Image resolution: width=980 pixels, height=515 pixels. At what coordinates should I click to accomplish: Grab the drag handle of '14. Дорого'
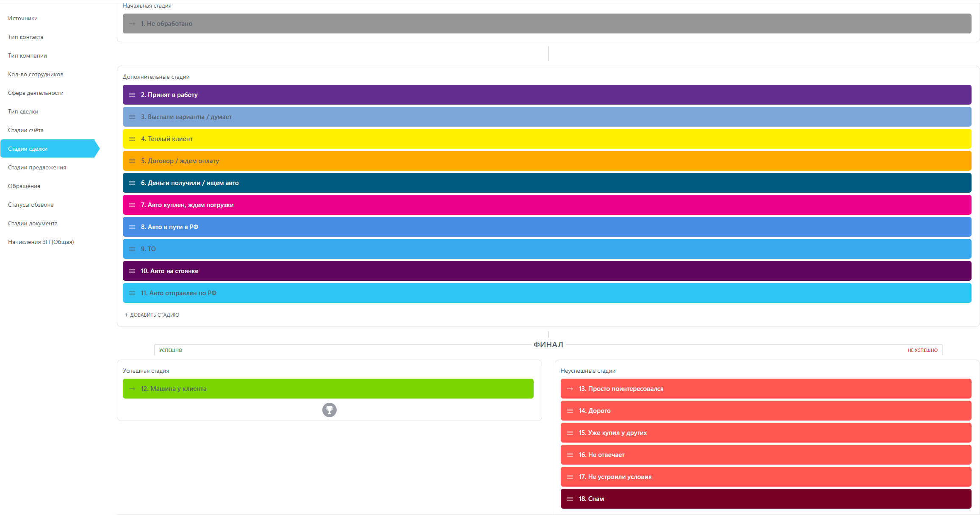(x=570, y=411)
